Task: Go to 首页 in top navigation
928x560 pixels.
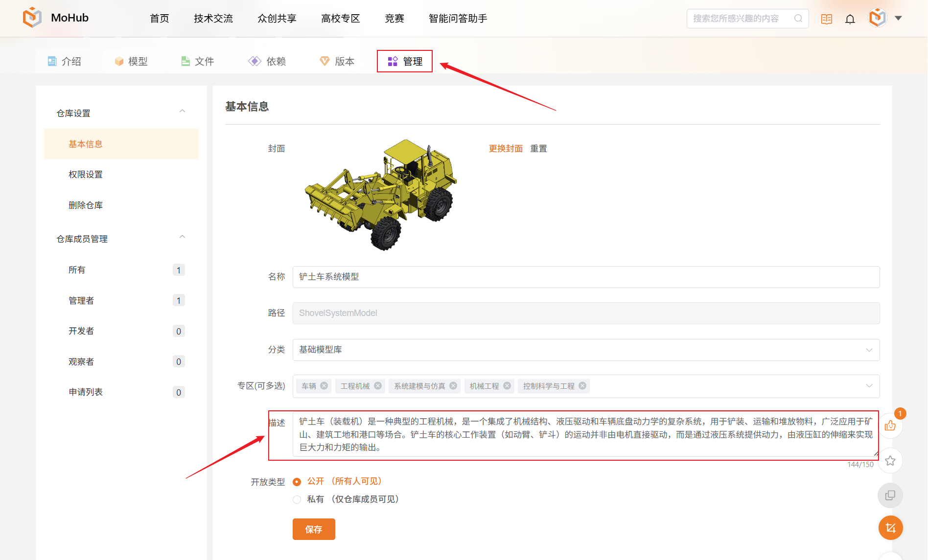Action: click(160, 19)
